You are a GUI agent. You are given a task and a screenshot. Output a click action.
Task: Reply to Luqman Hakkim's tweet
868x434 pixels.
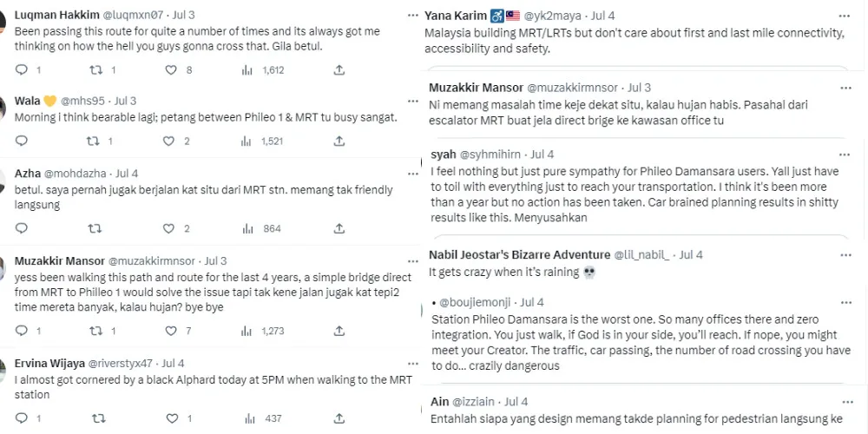click(x=22, y=69)
